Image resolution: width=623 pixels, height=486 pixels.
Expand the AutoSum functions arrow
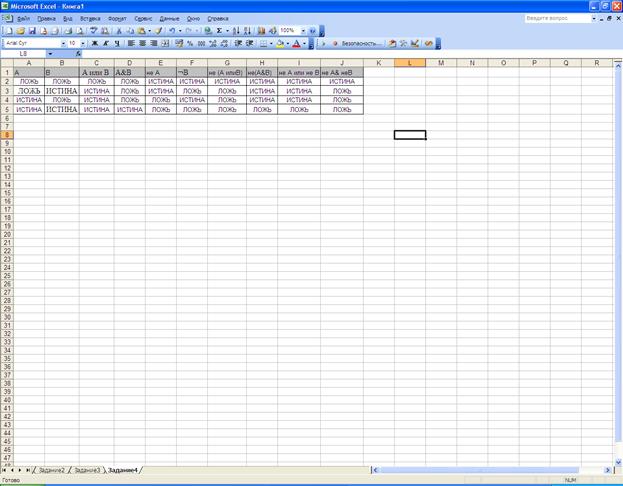coord(227,31)
